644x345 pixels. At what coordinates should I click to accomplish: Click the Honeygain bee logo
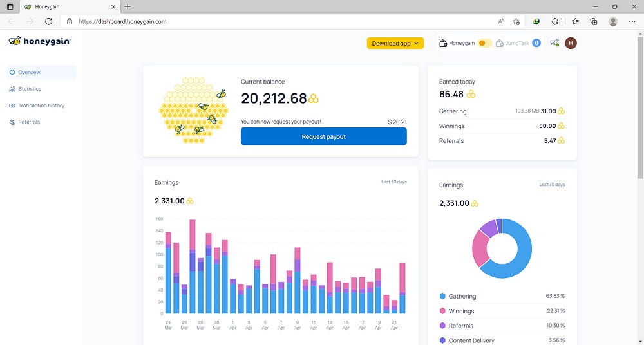[x=15, y=41]
